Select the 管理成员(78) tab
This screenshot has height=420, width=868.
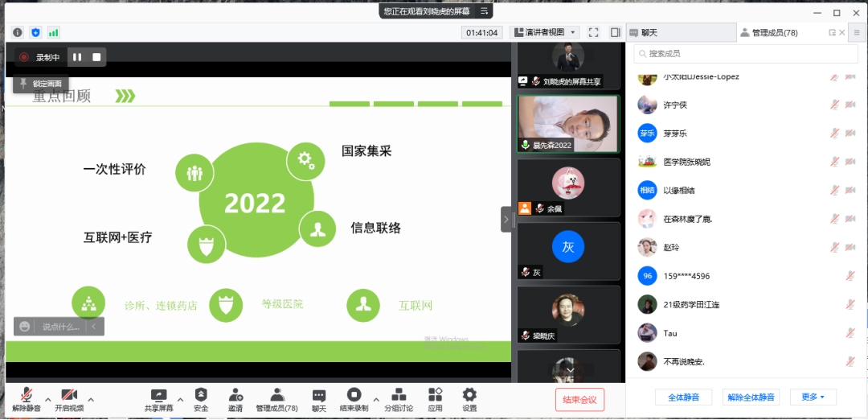point(769,33)
